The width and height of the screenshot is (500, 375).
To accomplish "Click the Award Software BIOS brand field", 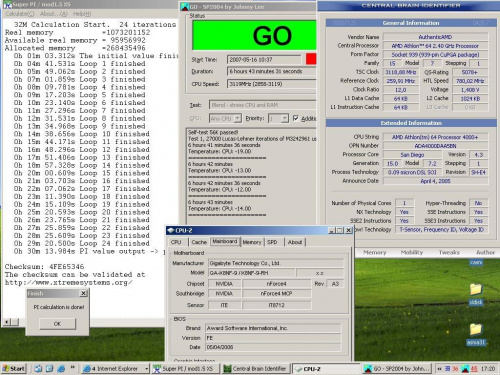I will [x=273, y=328].
